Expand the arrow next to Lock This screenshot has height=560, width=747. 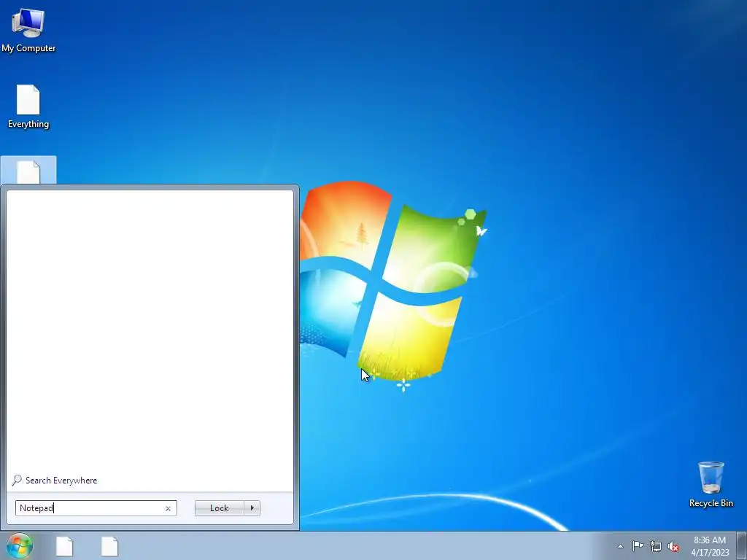(x=252, y=508)
